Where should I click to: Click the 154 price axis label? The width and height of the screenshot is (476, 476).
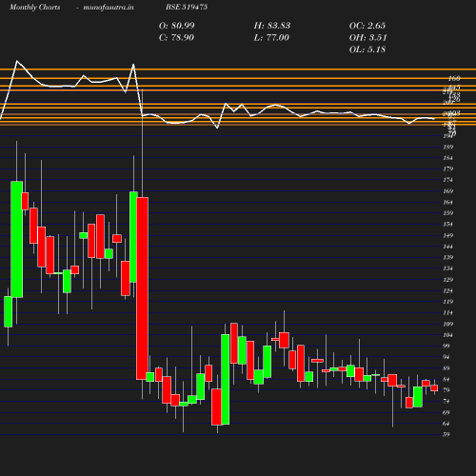click(x=448, y=225)
